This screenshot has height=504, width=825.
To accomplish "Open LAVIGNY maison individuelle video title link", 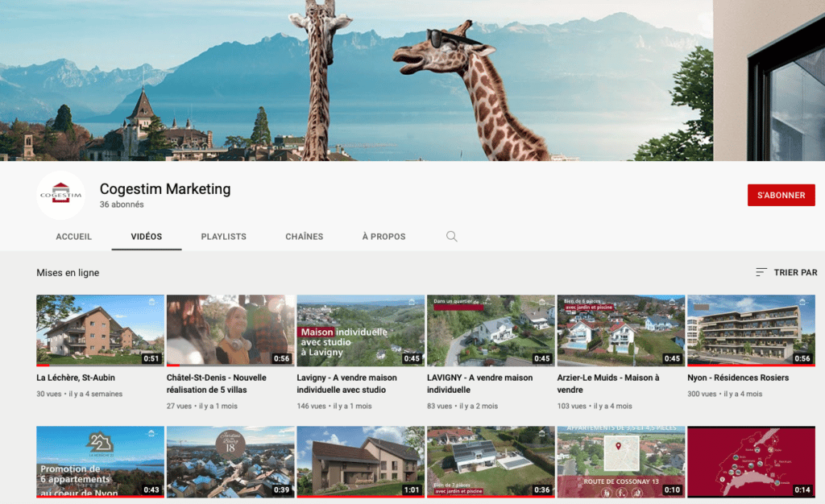I will 479,383.
